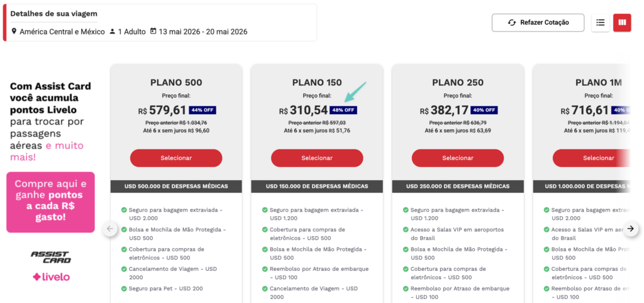Click the Plano 500 price R$ 579,61
This screenshot has height=303, width=644.
tap(162, 110)
